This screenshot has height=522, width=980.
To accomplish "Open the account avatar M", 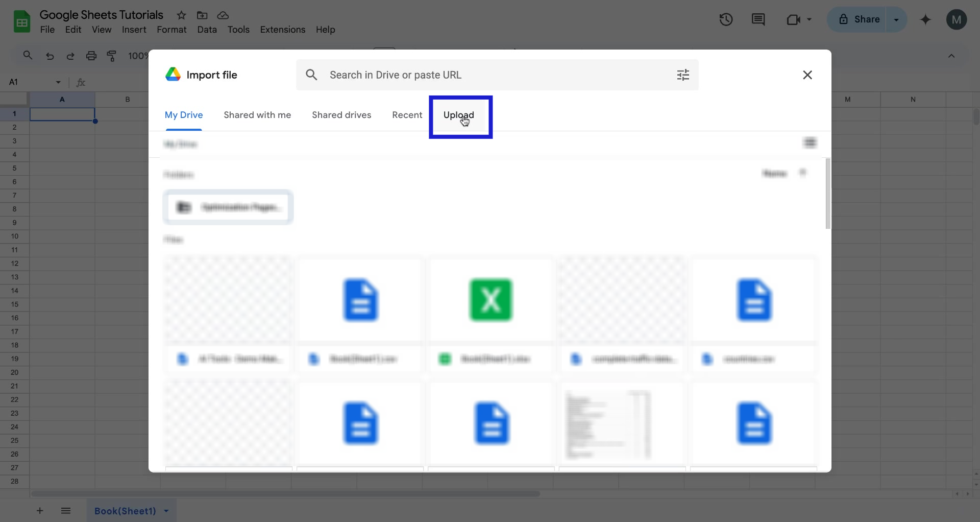I will click(x=957, y=19).
